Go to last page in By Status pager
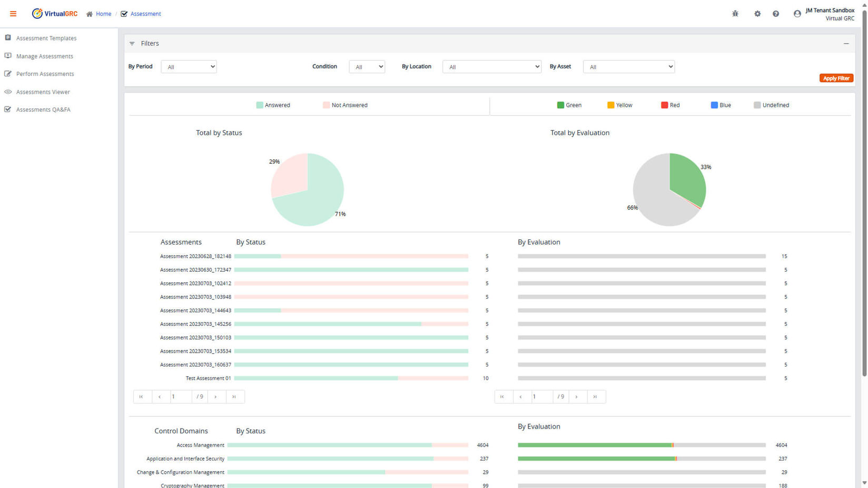 click(235, 396)
